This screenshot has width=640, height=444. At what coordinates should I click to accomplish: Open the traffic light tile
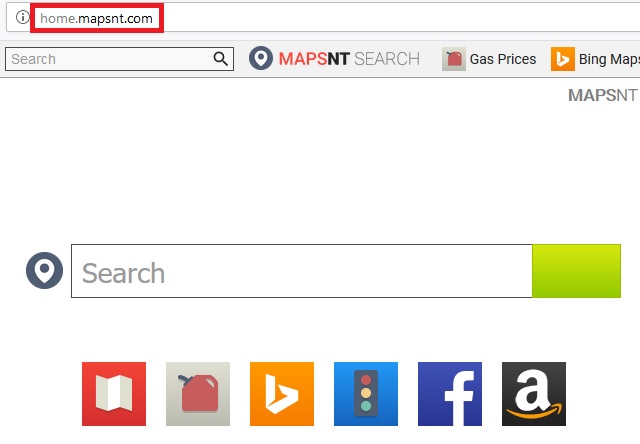[366, 394]
